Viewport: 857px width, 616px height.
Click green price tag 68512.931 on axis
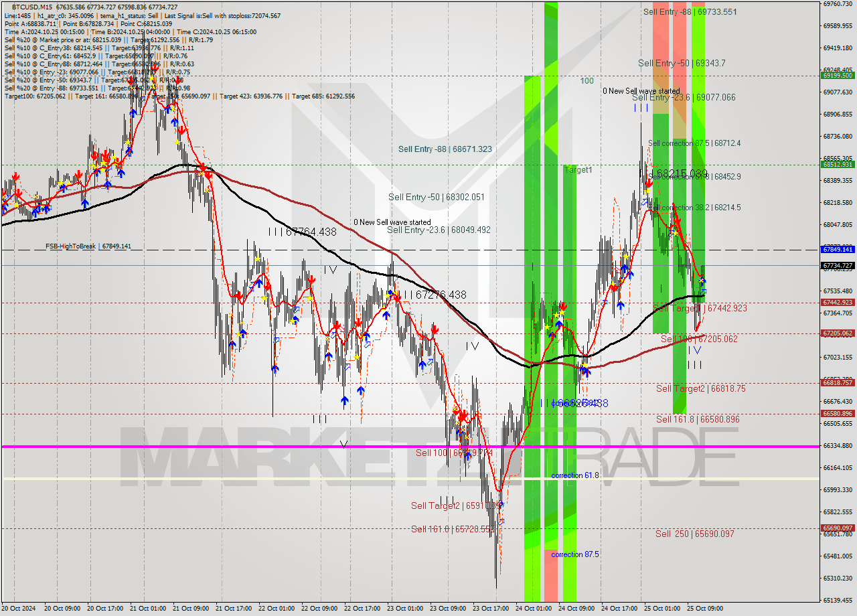point(837,164)
